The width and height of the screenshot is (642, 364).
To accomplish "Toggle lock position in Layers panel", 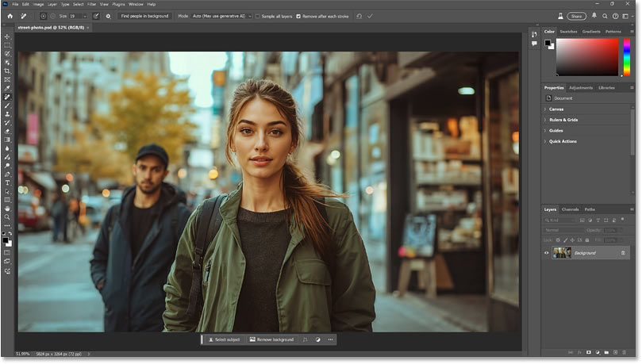I will (x=572, y=240).
